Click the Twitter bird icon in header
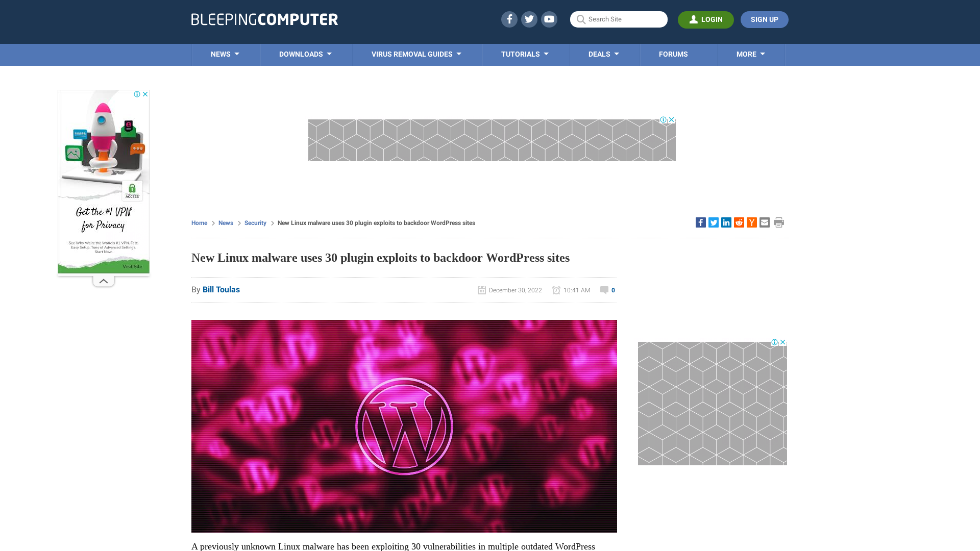The width and height of the screenshot is (980, 551). point(529,19)
